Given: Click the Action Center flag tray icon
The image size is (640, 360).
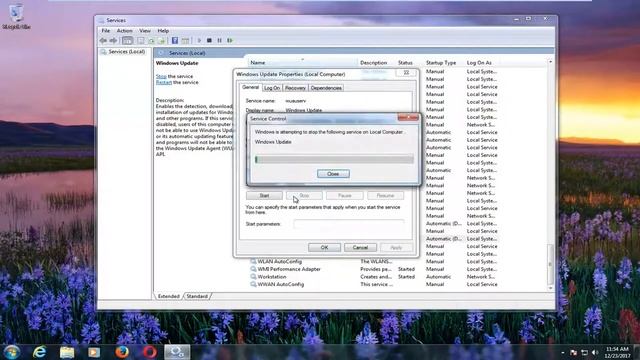Looking at the screenshot, I should click(x=573, y=352).
